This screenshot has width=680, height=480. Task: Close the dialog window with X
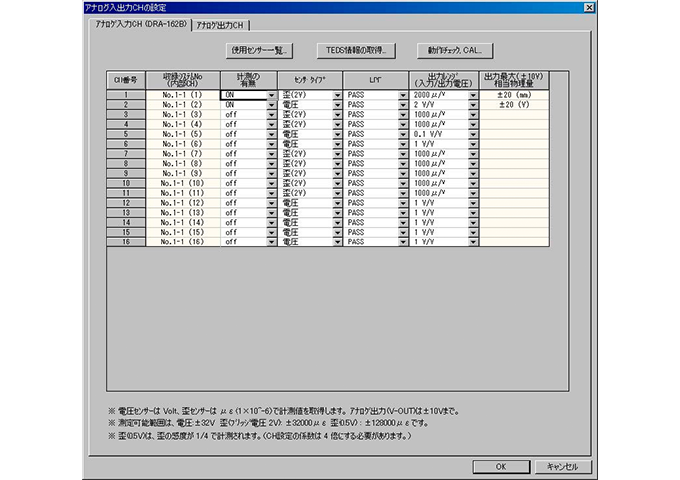[589, 7]
